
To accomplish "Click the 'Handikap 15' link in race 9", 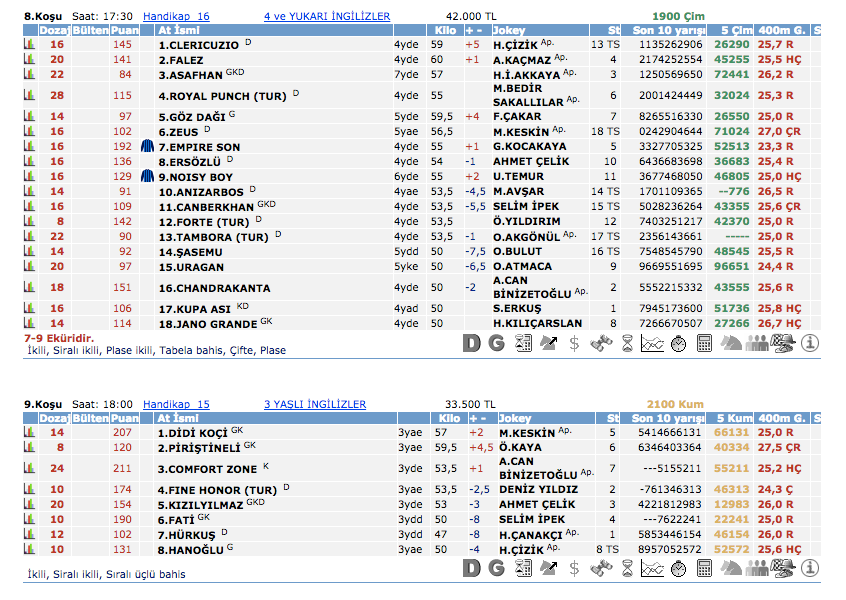I will point(176,404).
